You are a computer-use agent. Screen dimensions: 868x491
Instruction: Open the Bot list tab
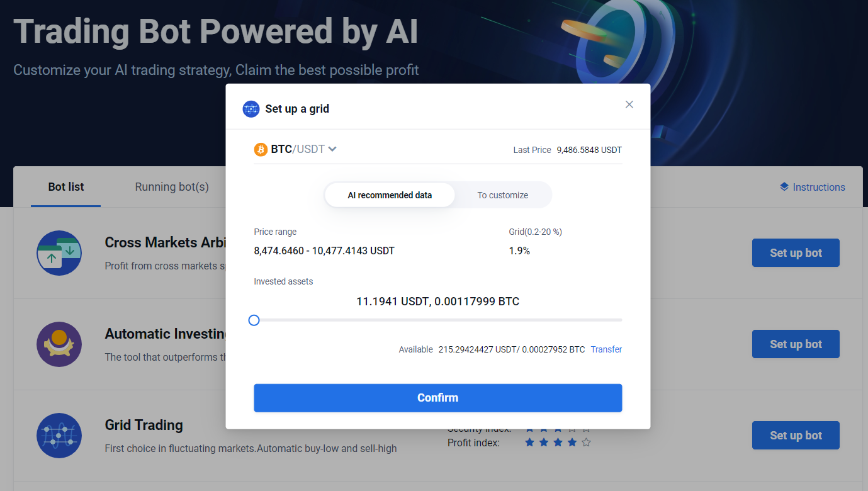[66, 187]
